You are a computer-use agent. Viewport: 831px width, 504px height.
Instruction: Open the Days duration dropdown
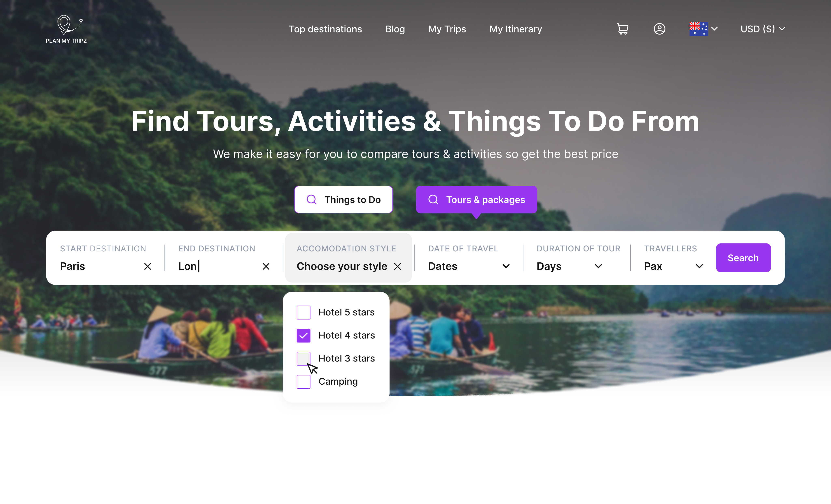(x=569, y=266)
